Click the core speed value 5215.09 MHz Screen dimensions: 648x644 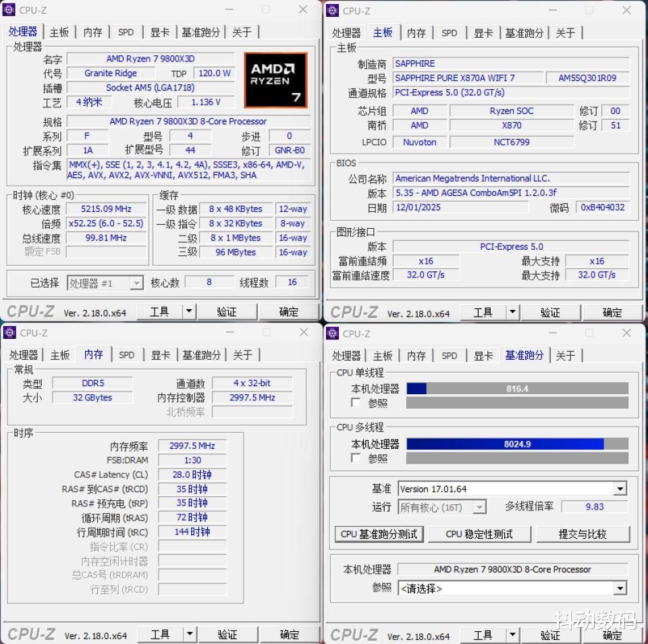click(x=106, y=209)
